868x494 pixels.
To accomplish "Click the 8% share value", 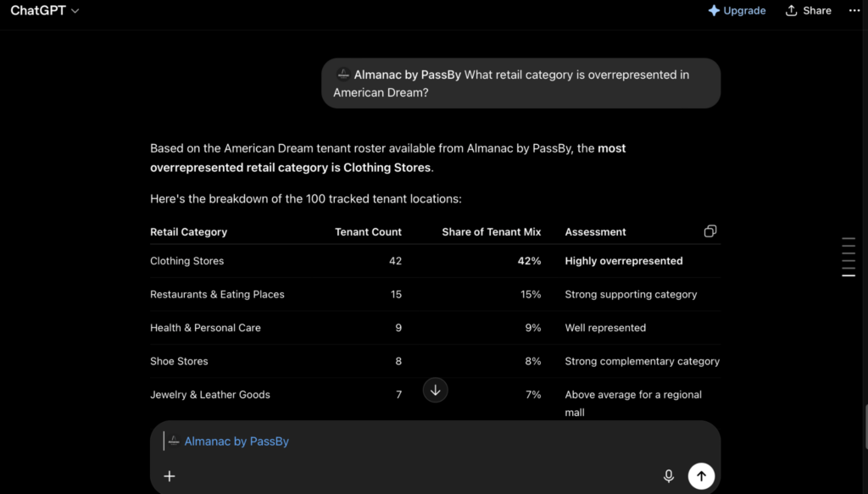I will coord(532,361).
